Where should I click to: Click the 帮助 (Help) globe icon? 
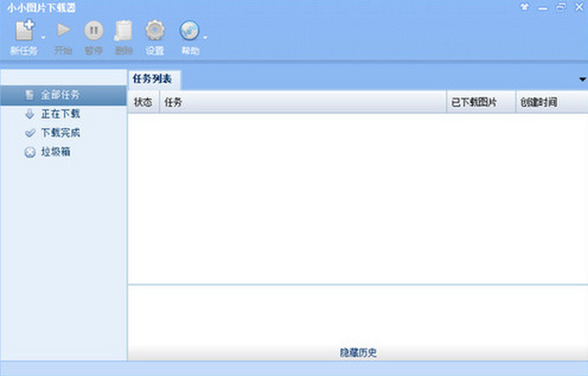click(x=189, y=31)
